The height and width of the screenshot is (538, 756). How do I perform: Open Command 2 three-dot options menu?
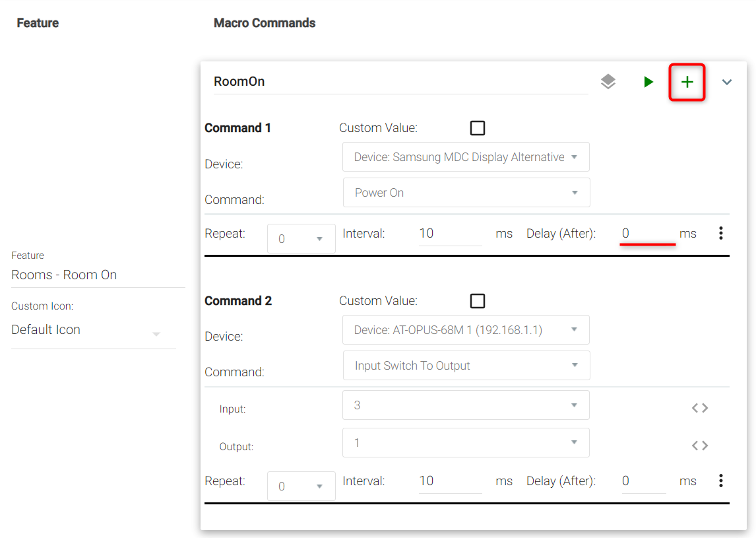tap(721, 481)
